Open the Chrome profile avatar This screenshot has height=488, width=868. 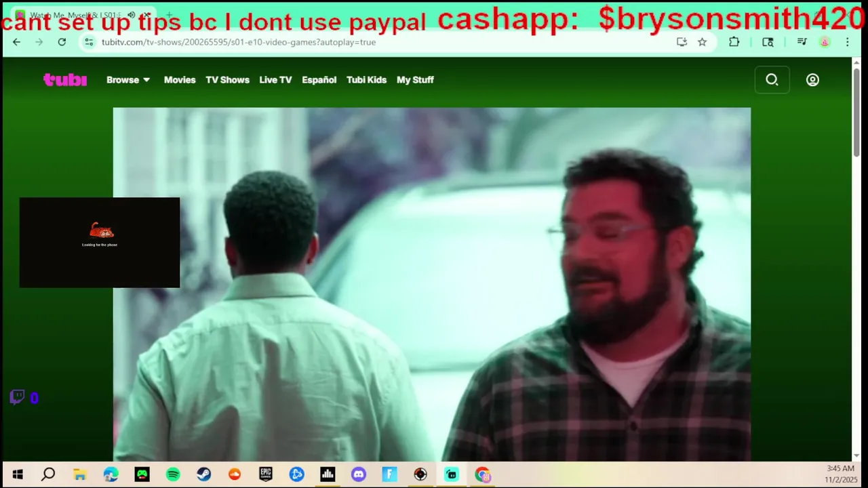click(x=825, y=42)
